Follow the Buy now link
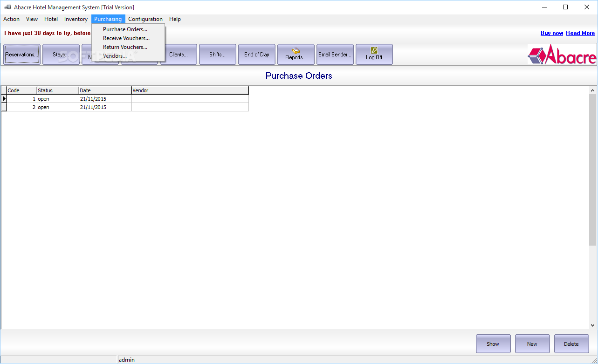Image resolution: width=598 pixels, height=364 pixels. [x=552, y=33]
